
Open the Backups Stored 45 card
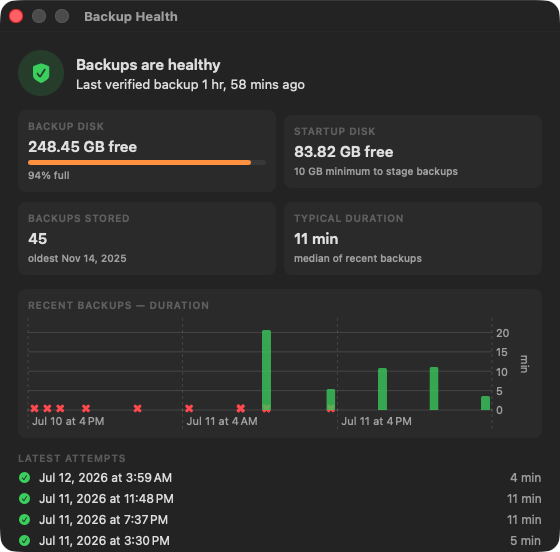[x=147, y=239]
